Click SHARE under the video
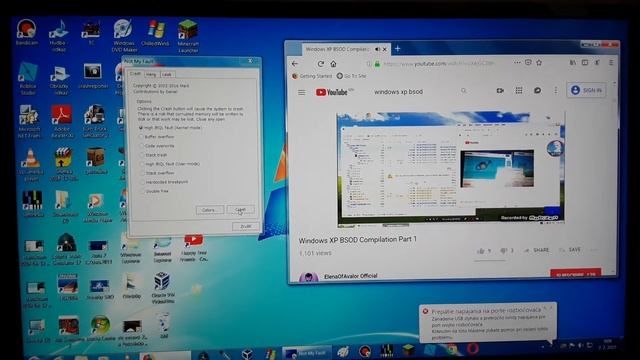 point(537,250)
